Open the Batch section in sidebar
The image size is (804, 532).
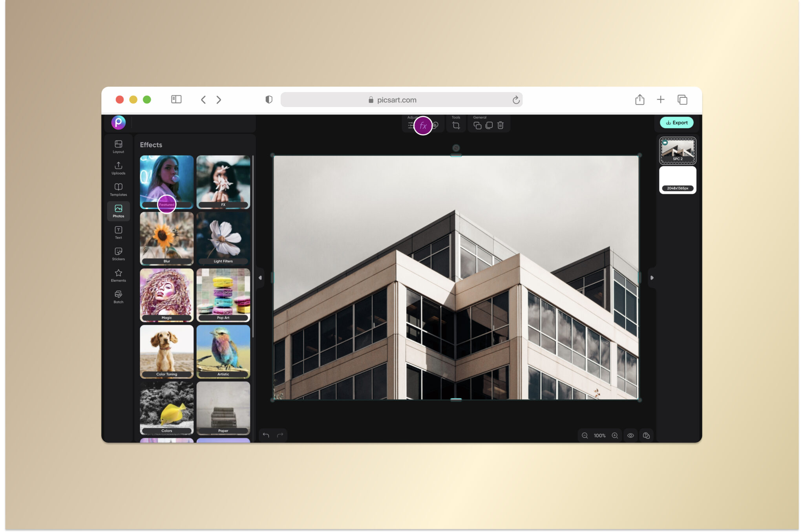[x=118, y=296]
